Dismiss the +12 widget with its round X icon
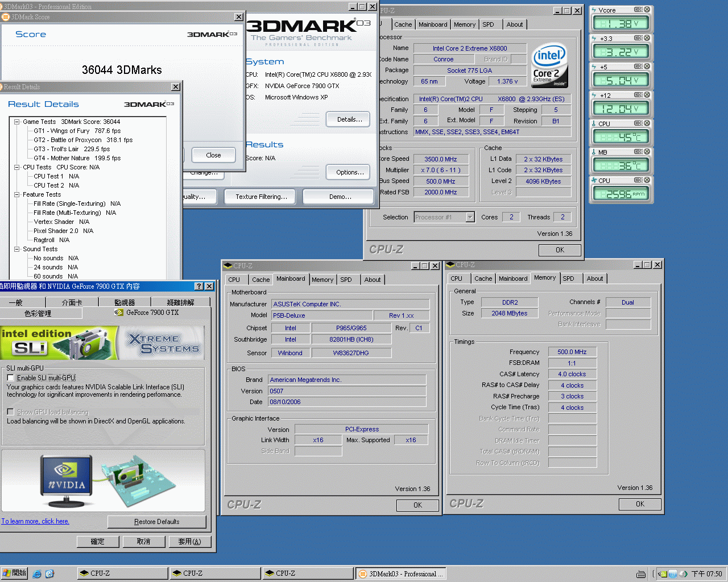This screenshot has height=582, width=728. [647, 95]
